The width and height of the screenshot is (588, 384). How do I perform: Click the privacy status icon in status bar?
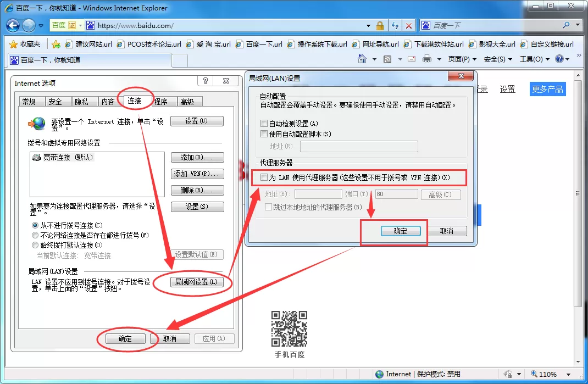(508, 374)
